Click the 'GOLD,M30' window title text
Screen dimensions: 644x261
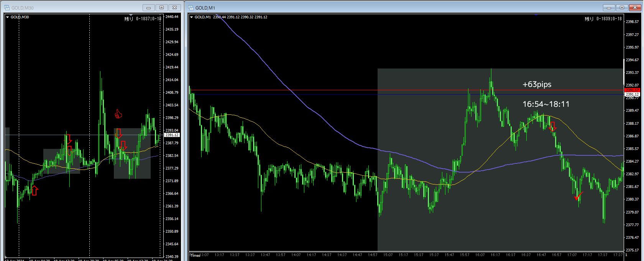click(x=22, y=8)
